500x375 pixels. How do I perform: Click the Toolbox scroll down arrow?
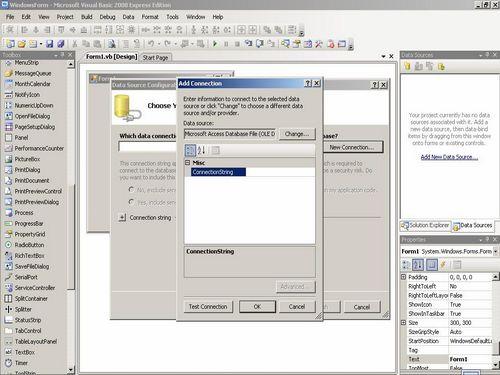[x=71, y=369]
